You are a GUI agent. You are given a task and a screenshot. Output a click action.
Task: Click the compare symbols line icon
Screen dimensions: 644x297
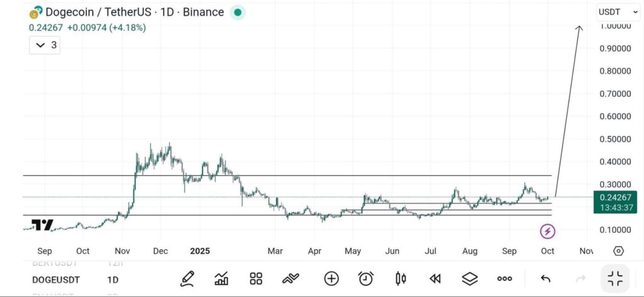[291, 278]
